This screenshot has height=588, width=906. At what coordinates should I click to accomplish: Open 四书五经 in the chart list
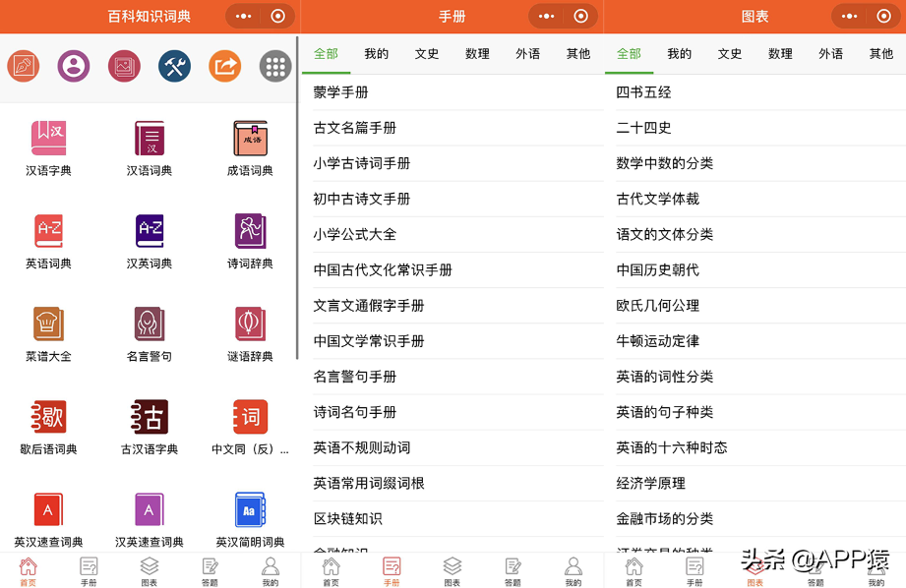[x=649, y=91]
